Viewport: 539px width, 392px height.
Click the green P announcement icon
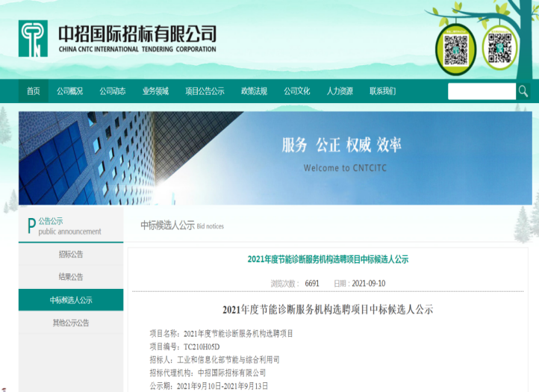coord(31,225)
